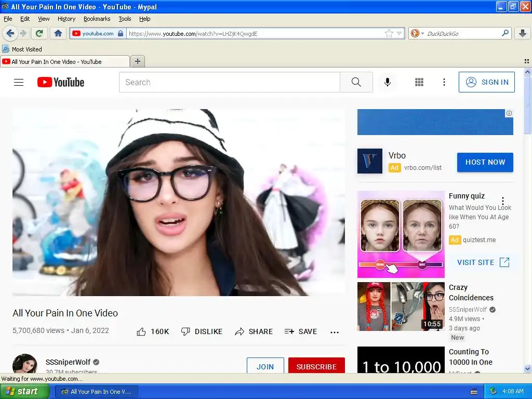Open the URL history dropdown arrow
This screenshot has width=532, height=399.
click(x=400, y=33)
